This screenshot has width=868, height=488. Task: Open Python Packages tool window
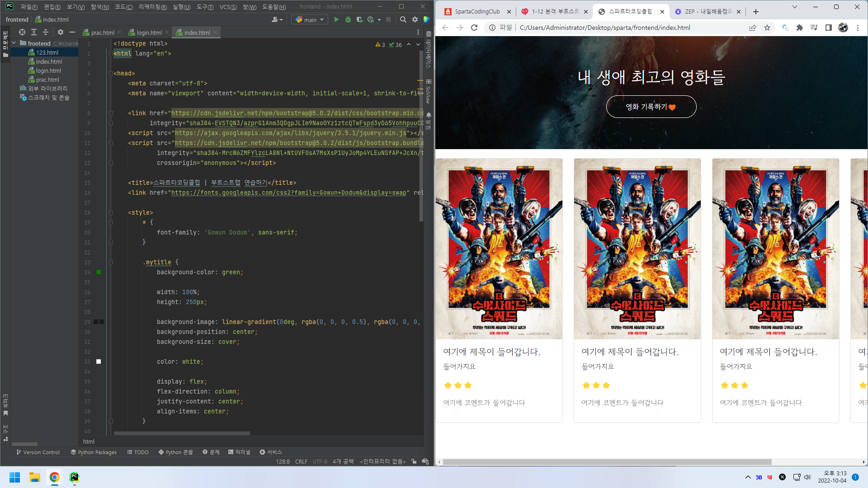click(x=94, y=452)
